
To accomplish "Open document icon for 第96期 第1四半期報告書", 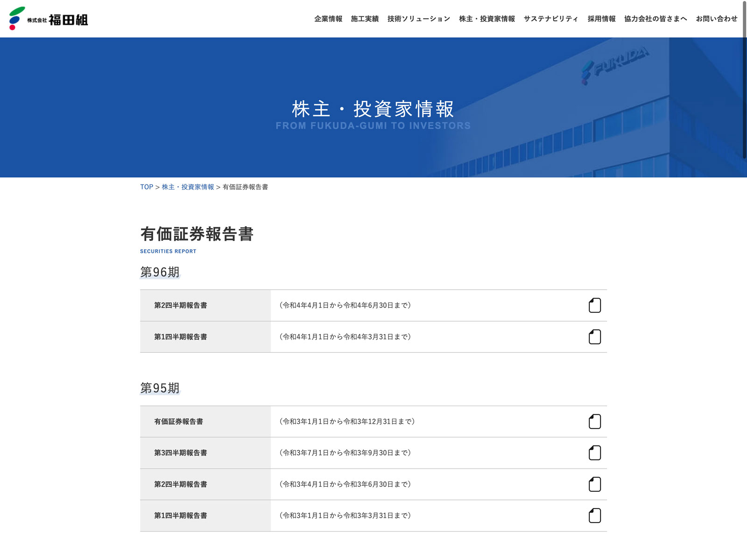I will (594, 336).
